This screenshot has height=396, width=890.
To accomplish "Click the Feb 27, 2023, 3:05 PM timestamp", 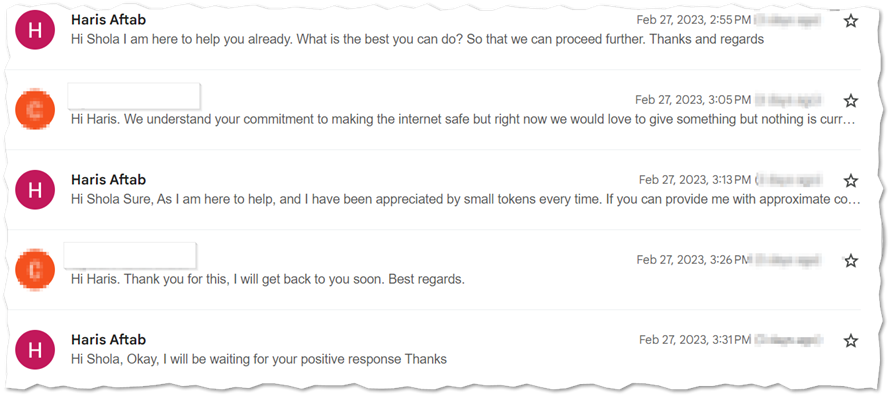I will [693, 100].
